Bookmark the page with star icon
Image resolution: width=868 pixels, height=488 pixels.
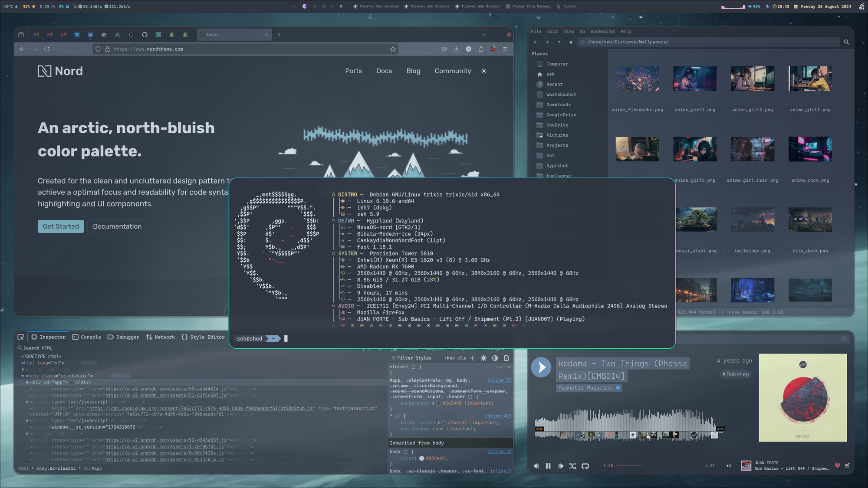(x=393, y=49)
